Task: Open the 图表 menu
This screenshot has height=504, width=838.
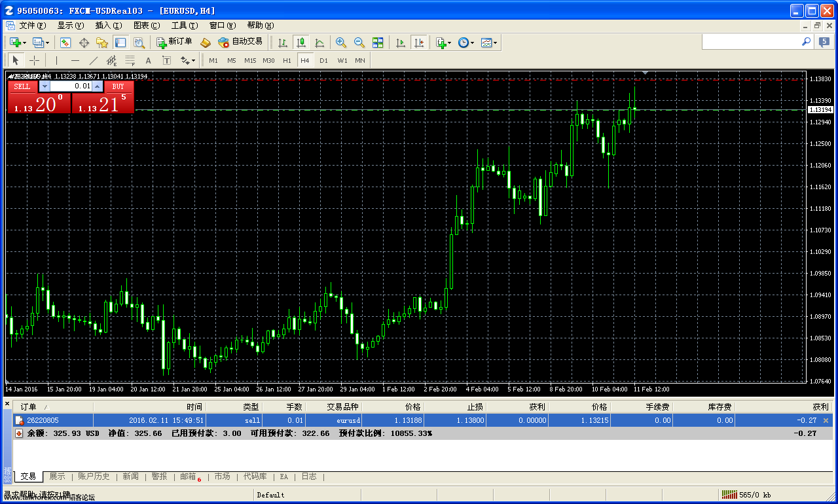Action: (147, 26)
